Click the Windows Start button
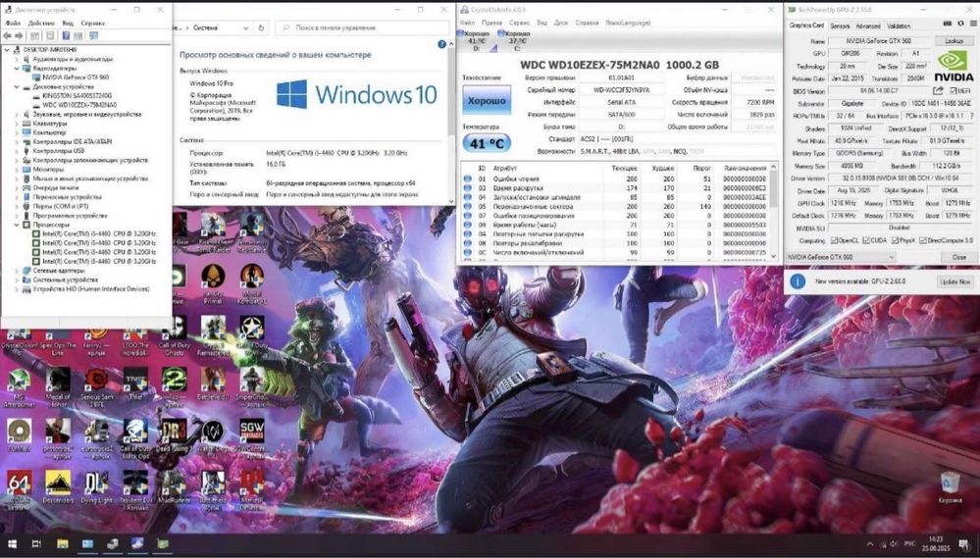 [x=11, y=544]
